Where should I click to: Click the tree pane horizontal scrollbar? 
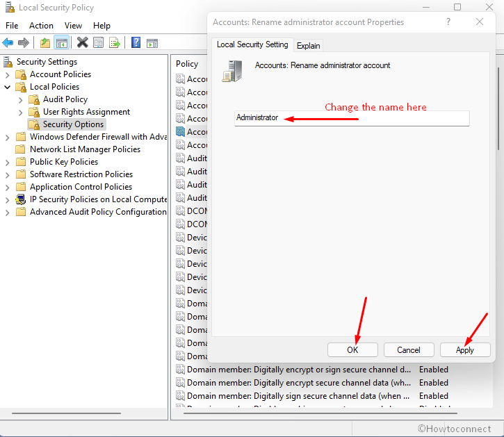[66, 413]
